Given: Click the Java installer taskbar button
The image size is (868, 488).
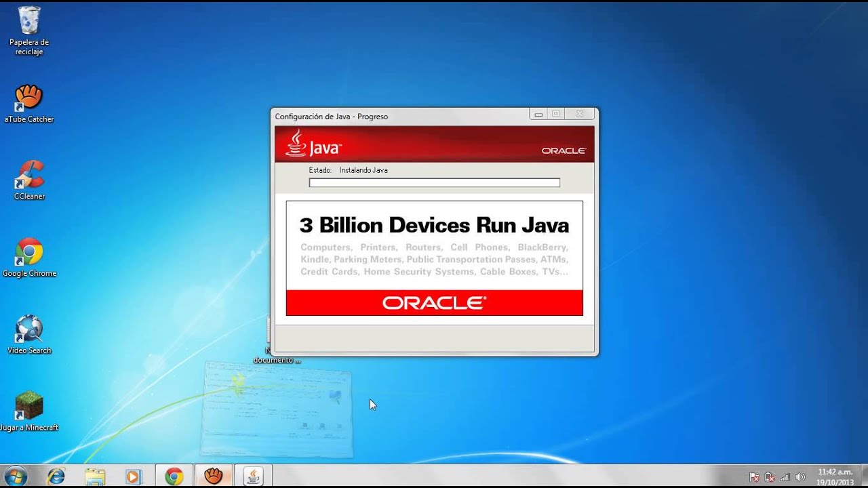Looking at the screenshot, I should [x=254, y=476].
